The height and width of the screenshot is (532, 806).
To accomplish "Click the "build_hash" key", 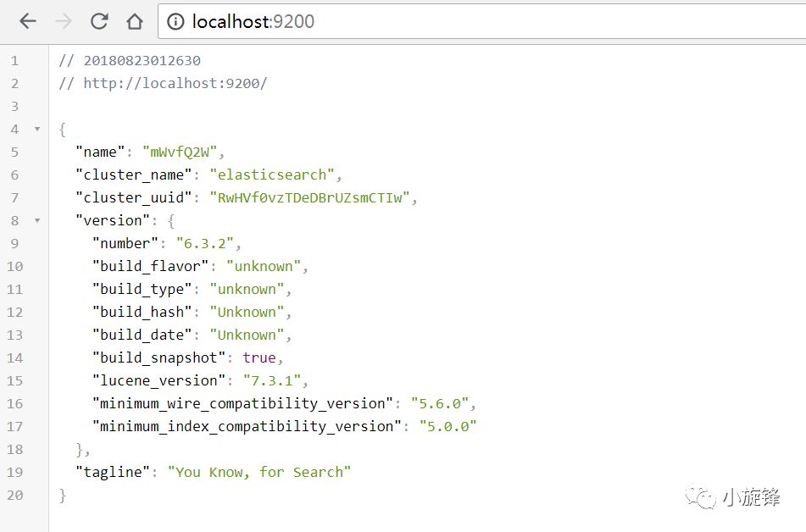I will tap(142, 312).
